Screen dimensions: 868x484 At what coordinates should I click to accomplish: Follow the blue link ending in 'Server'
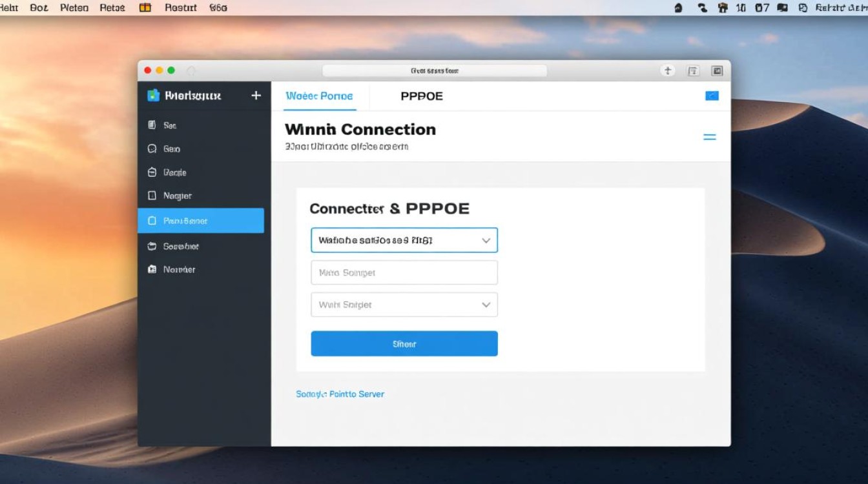coord(340,394)
